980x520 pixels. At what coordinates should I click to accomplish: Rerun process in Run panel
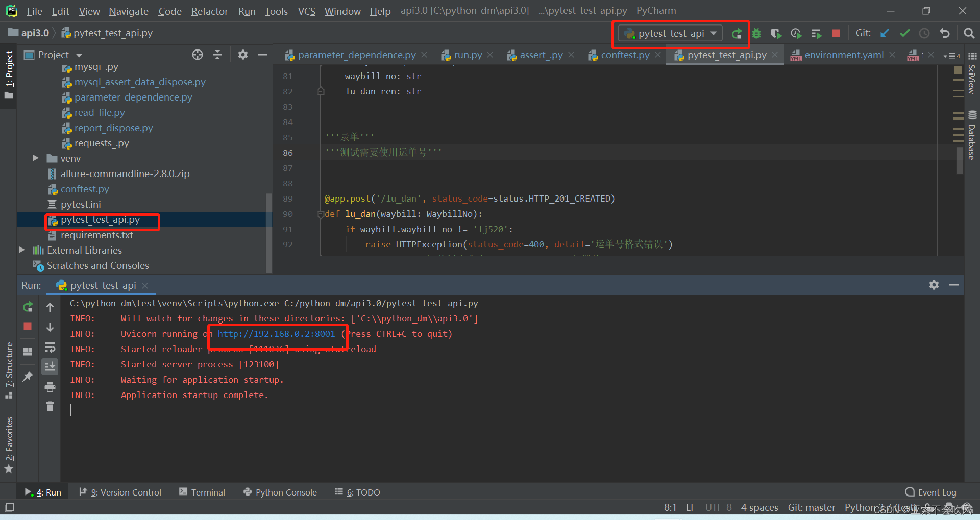point(28,307)
